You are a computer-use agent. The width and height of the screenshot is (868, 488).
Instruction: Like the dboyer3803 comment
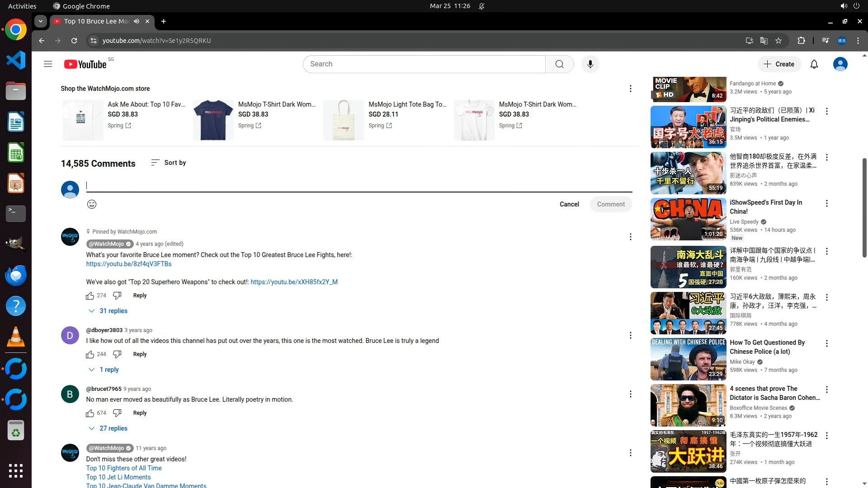pyautogui.click(x=90, y=354)
